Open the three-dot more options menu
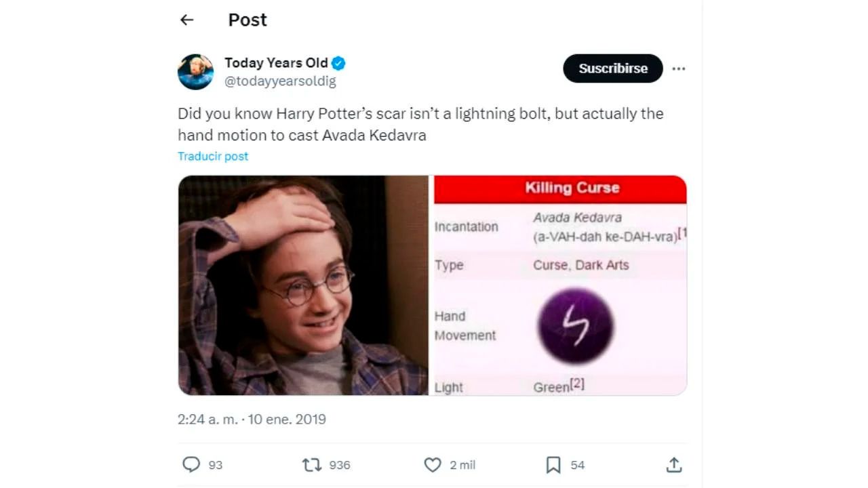This screenshot has width=868, height=488. tap(678, 68)
